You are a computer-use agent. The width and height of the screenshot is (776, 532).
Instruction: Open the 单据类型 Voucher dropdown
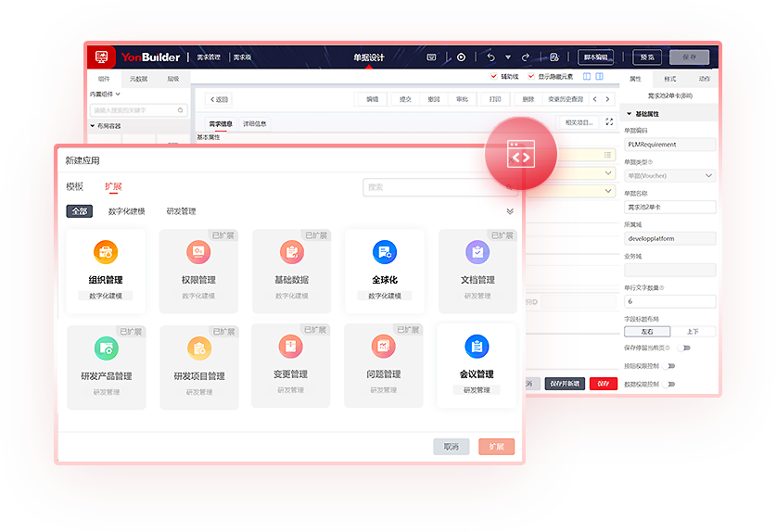click(x=669, y=175)
